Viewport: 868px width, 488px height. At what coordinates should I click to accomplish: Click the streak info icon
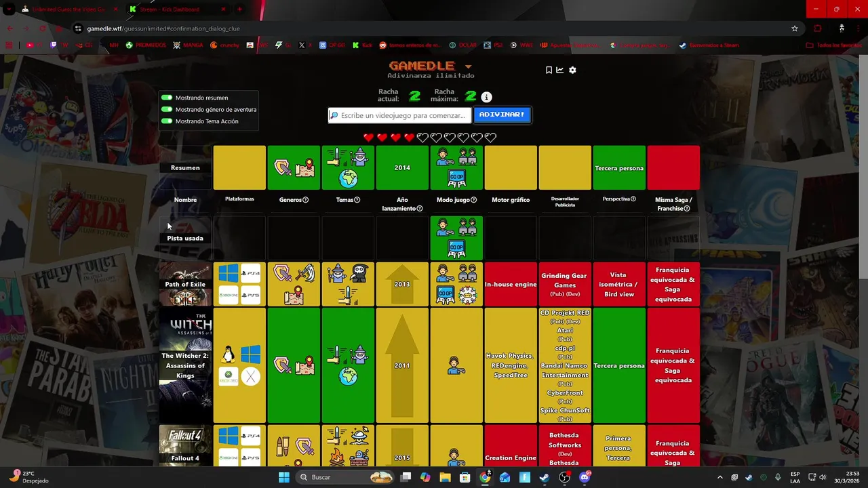486,97
